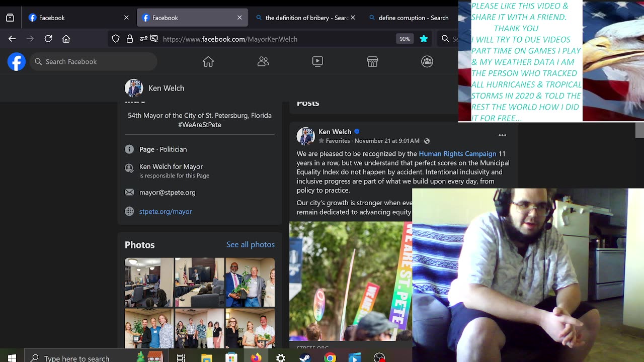Open Steam from the taskbar
Image resolution: width=644 pixels, height=362 pixels.
tap(305, 357)
